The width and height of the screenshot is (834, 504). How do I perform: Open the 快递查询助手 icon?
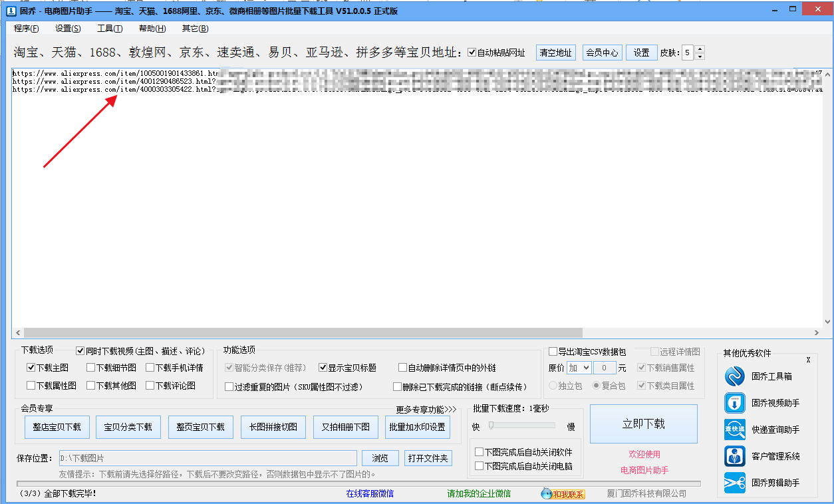coord(735,430)
